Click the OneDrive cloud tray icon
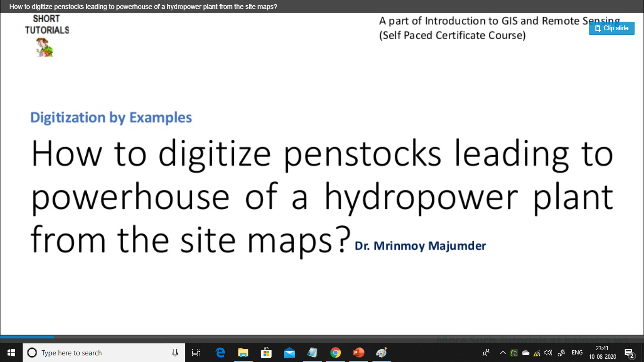Screen dimensions: 644x362 [526, 353]
